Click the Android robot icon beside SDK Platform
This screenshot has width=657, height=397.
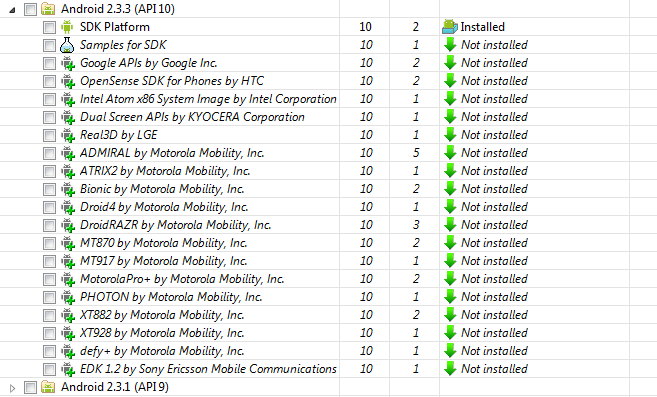coord(67,27)
